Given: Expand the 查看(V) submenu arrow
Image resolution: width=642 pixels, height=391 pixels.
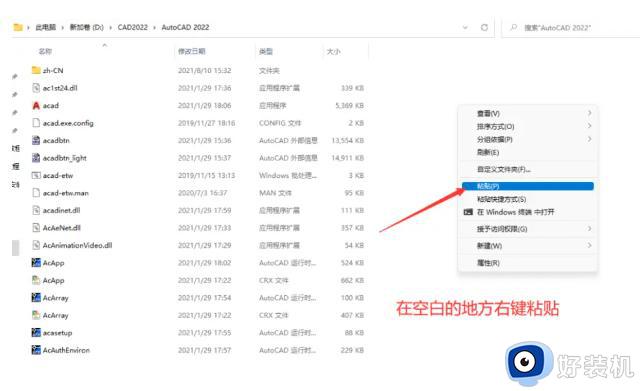Looking at the screenshot, I should pyautogui.click(x=590, y=113).
